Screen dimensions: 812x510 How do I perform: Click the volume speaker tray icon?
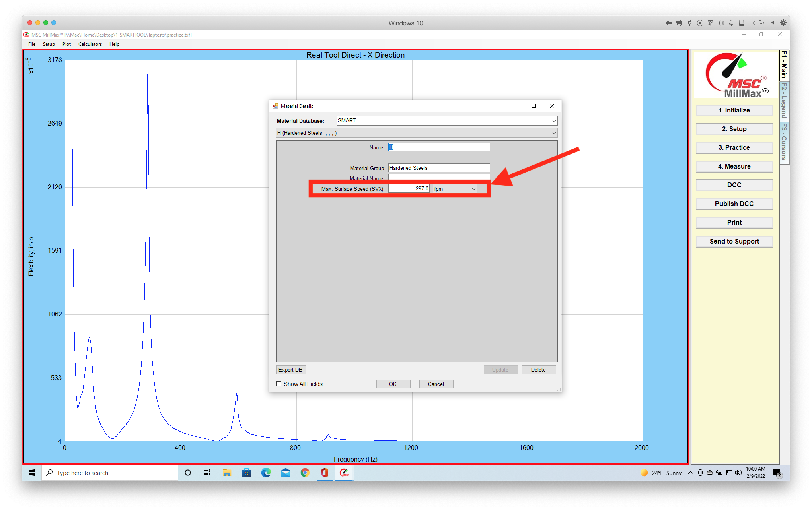tap(738, 473)
